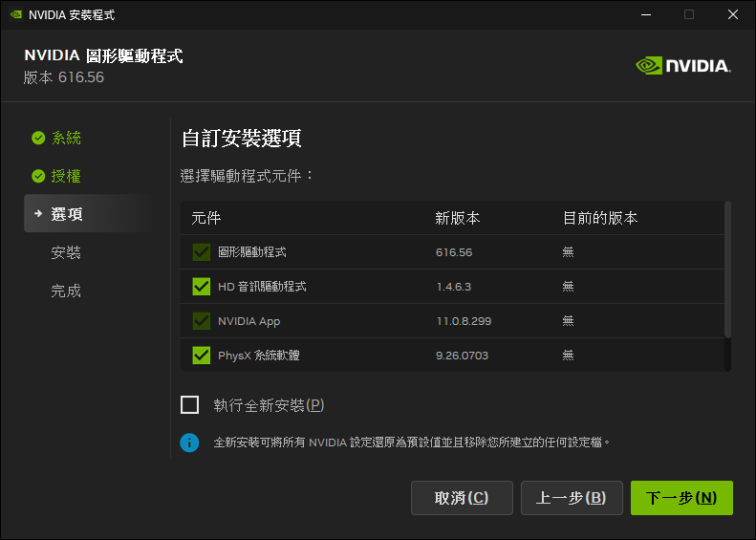Enable 執行全新安裝 checkbox
The height and width of the screenshot is (540, 756).
click(189, 404)
